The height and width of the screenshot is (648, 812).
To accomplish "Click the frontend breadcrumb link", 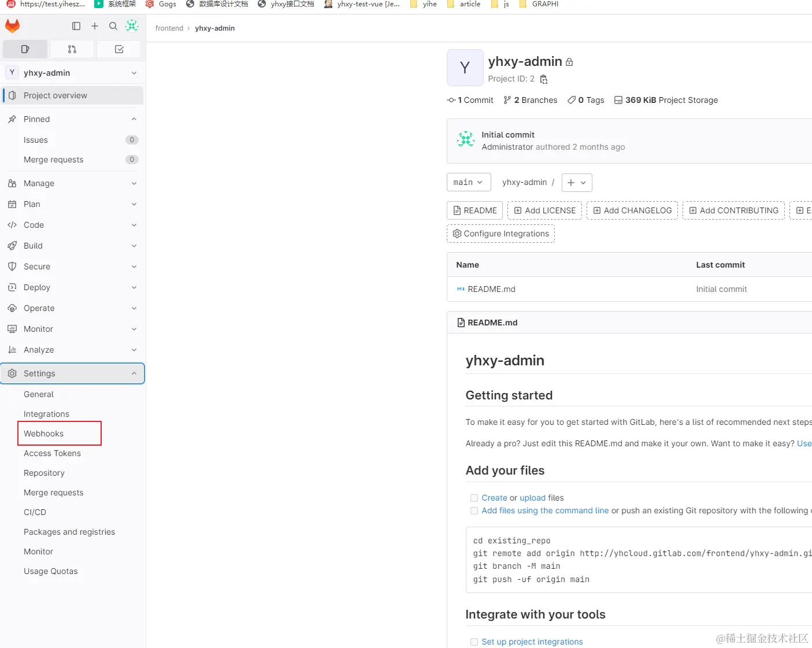I will click(x=169, y=28).
